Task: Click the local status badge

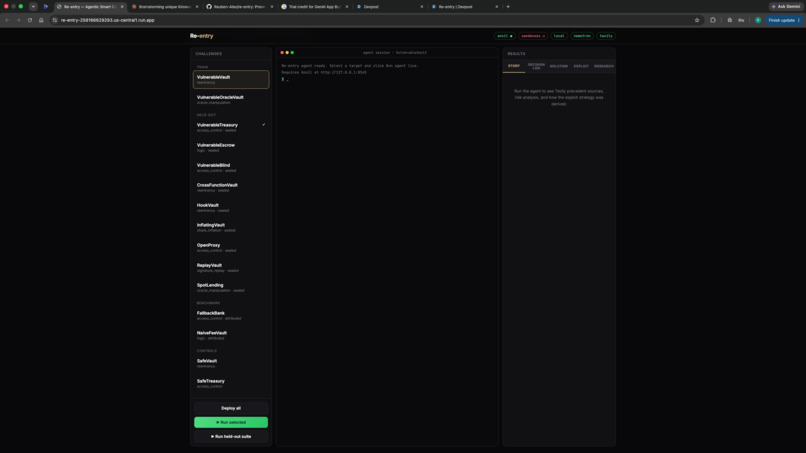Action: (559, 36)
